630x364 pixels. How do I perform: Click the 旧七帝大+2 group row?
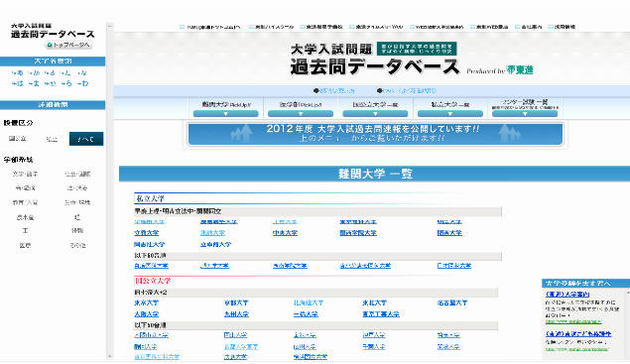coord(315,292)
